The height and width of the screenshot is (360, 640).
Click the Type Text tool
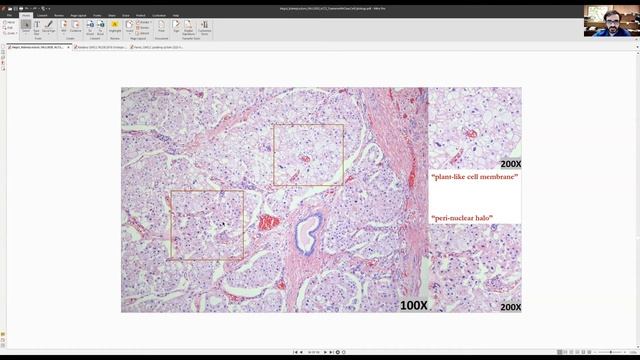(37, 27)
